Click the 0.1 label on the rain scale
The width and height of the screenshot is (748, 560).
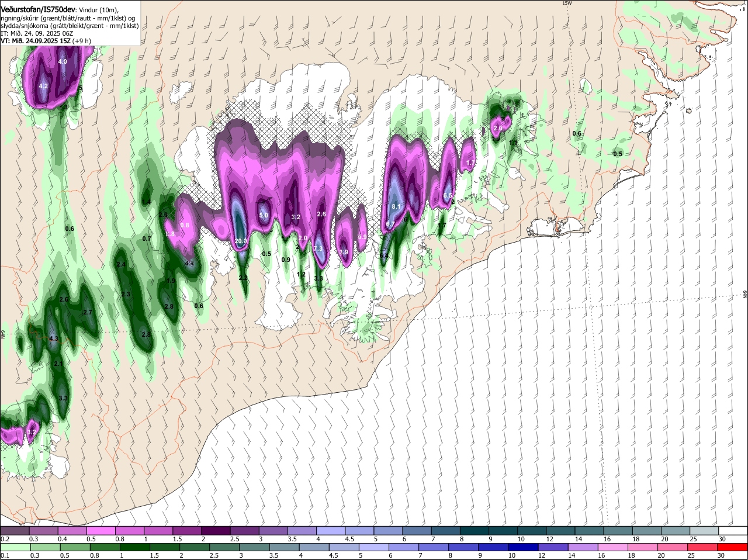click(x=5, y=556)
